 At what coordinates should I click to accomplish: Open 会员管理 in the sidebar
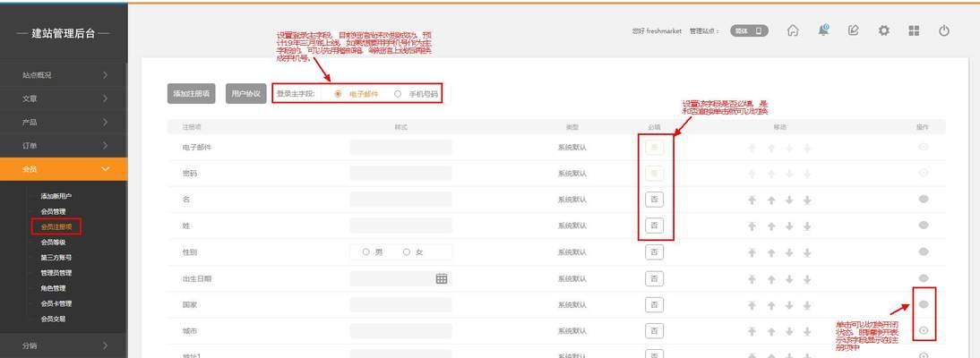[53, 211]
